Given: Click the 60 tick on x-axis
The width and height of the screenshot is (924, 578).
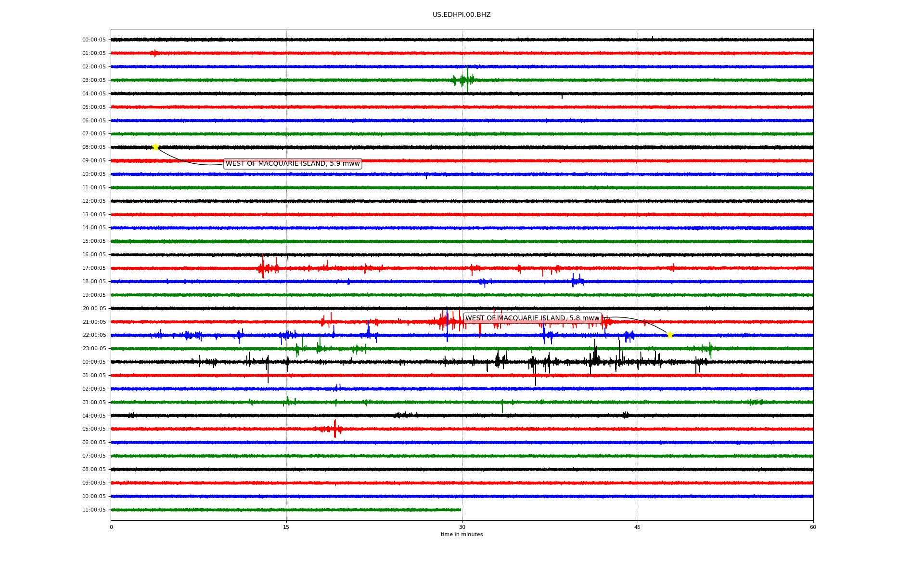Looking at the screenshot, I should pos(813,527).
